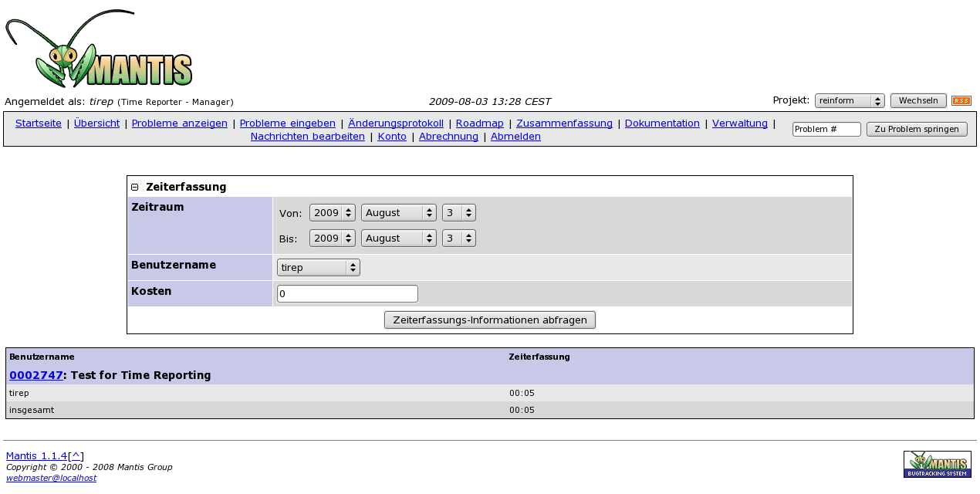The width and height of the screenshot is (980, 494).
Task: Open issue 0002747 link
Action: tap(35, 376)
